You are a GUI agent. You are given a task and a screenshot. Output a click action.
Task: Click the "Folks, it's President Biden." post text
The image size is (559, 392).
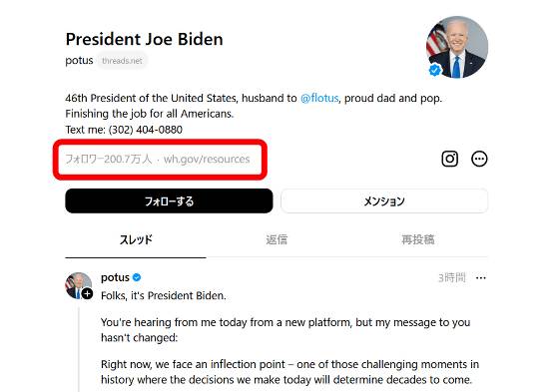coord(164,296)
